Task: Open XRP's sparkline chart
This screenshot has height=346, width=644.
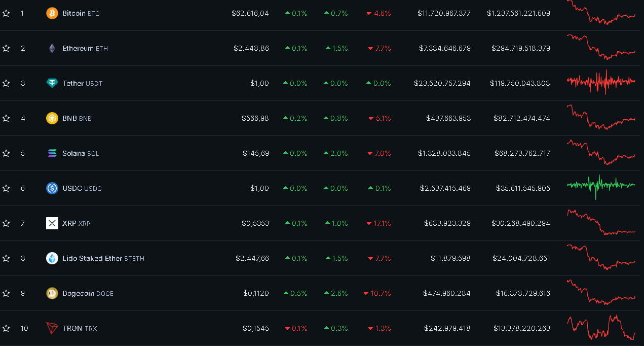Action: coord(601,222)
